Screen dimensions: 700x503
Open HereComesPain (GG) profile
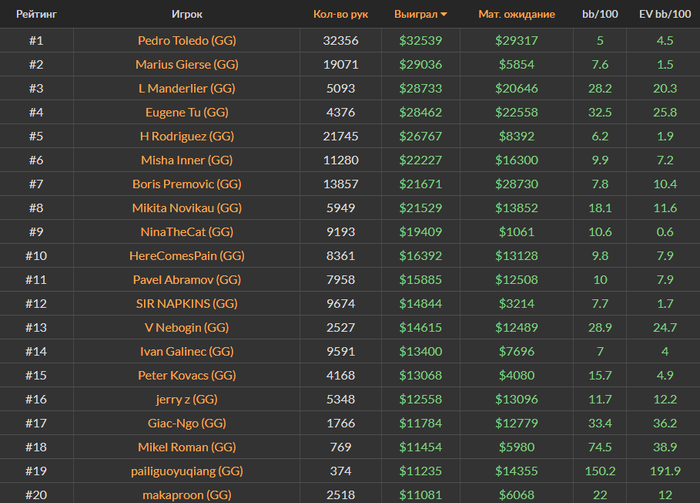[187, 256]
